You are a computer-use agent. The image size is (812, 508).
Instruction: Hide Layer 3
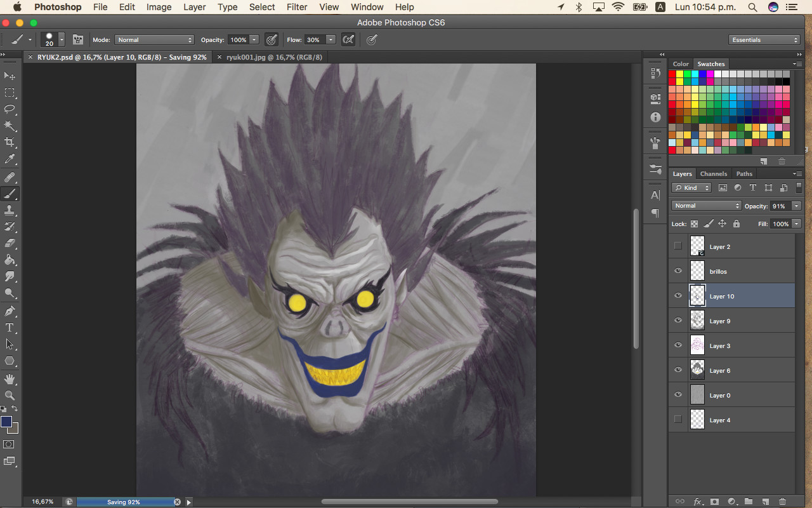pos(678,345)
